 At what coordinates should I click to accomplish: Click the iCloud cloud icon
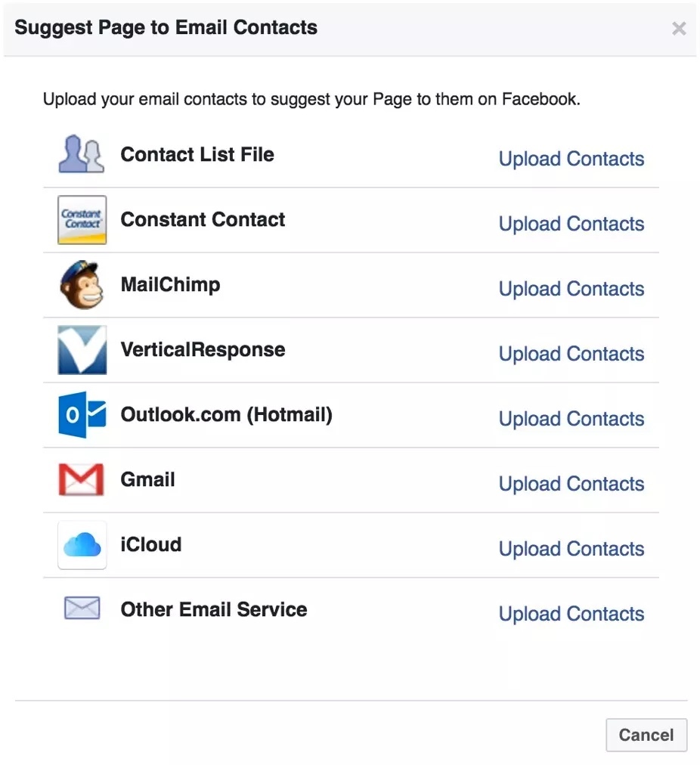tap(82, 545)
